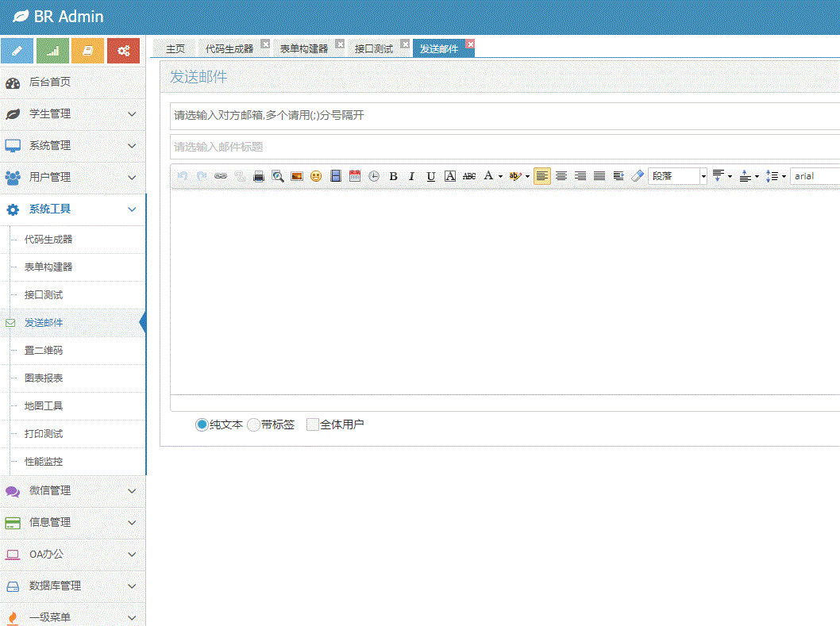Click the green chart shortcut button

(x=52, y=51)
